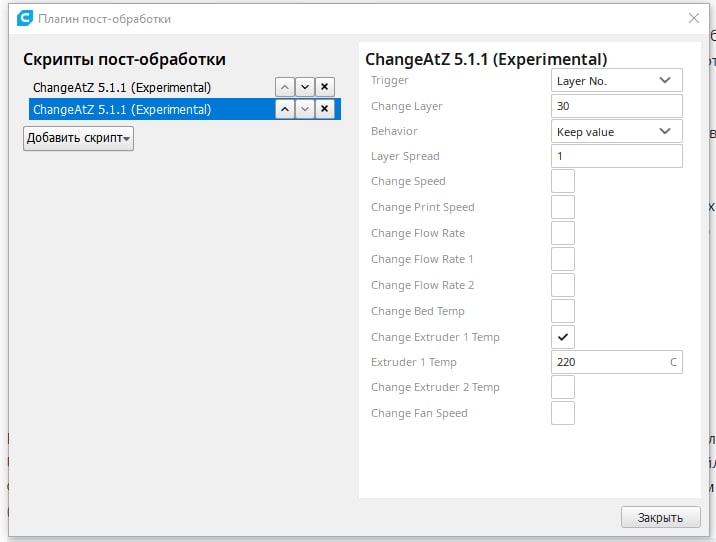The width and height of the screenshot is (716, 542).
Task: Edit the Extruder 1 Temp value 220
Action: point(617,362)
